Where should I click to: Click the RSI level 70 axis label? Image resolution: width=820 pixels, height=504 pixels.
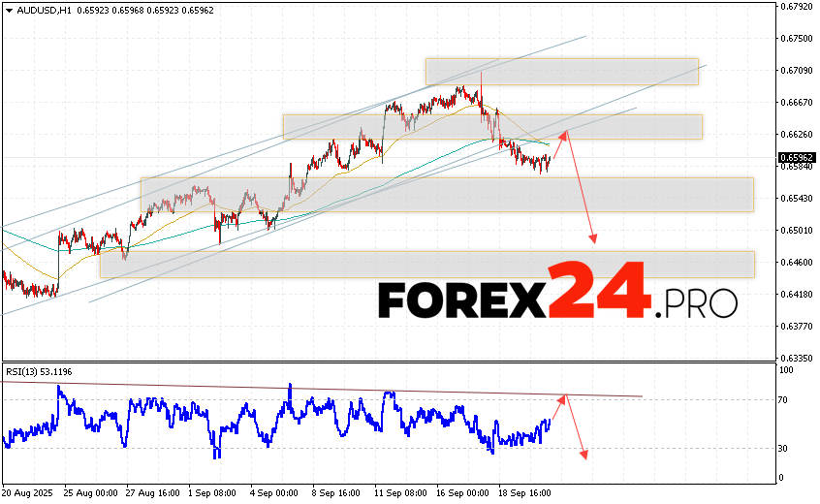784,400
